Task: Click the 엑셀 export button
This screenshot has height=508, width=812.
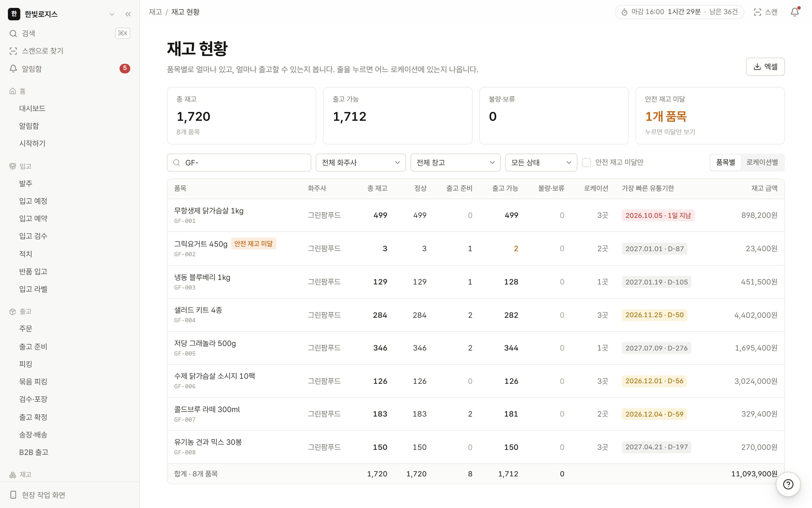Action: click(765, 67)
